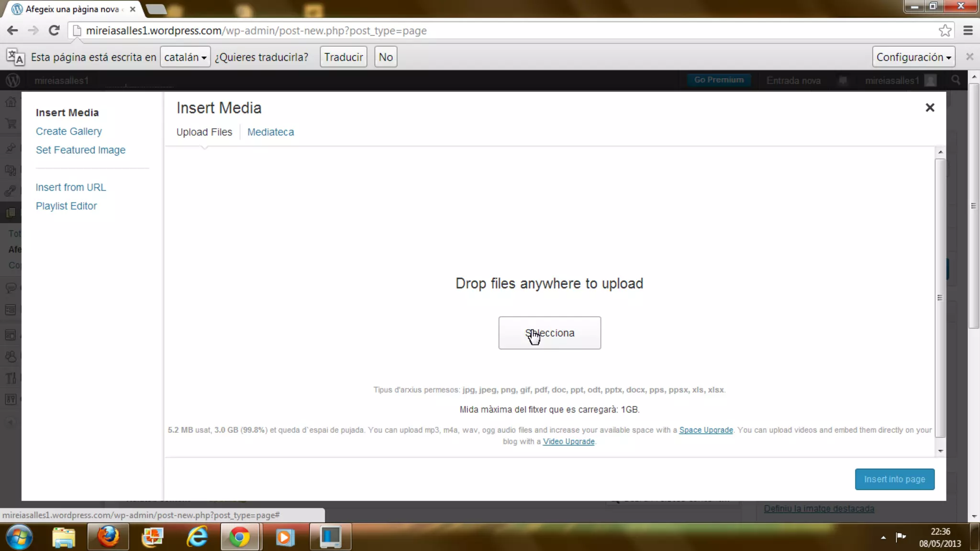Choose Set Featured Image
The width and height of the screenshot is (980, 551).
80,150
